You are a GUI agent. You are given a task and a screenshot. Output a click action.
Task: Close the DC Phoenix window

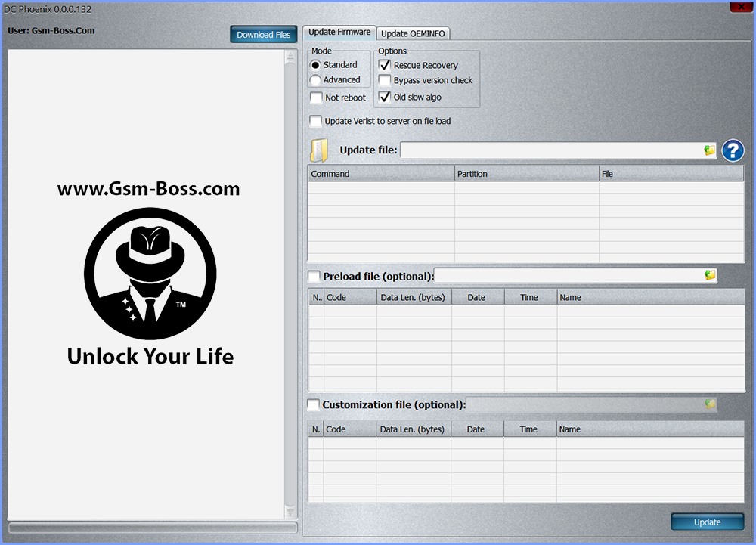(741, 6)
